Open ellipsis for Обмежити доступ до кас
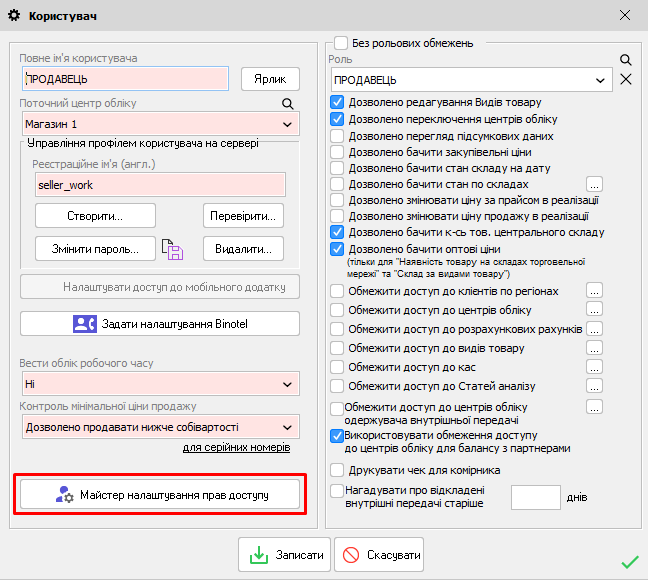This screenshot has width=648, height=580. pyautogui.click(x=594, y=367)
